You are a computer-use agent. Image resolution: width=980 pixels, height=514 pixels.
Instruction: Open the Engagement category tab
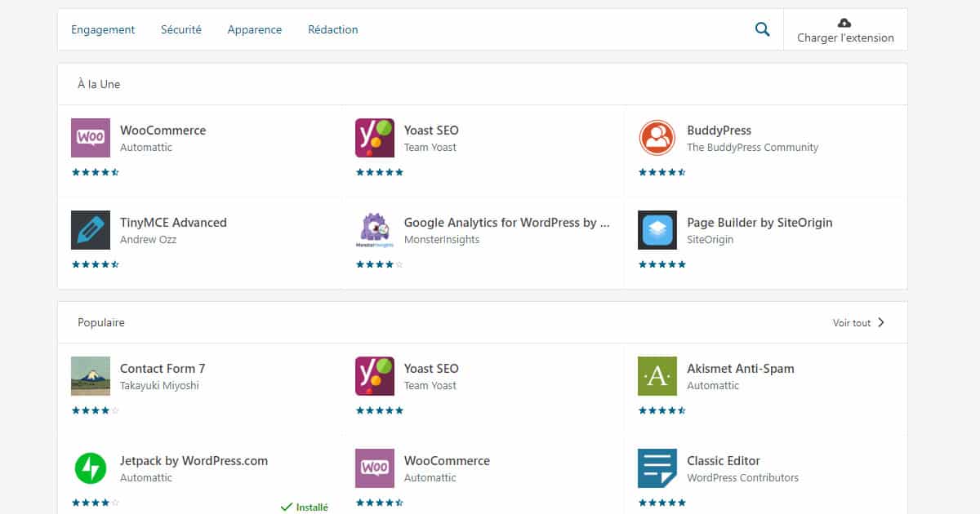pyautogui.click(x=103, y=29)
